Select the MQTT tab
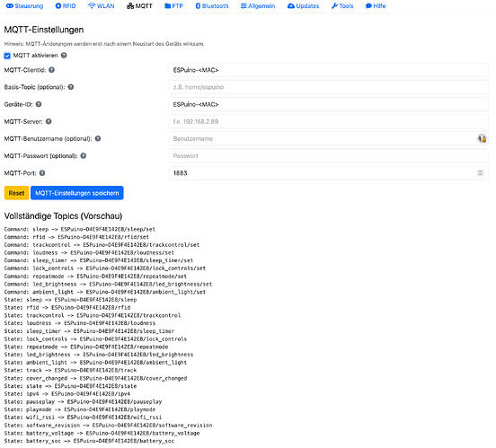The width and height of the screenshot is (496, 448). (x=139, y=6)
